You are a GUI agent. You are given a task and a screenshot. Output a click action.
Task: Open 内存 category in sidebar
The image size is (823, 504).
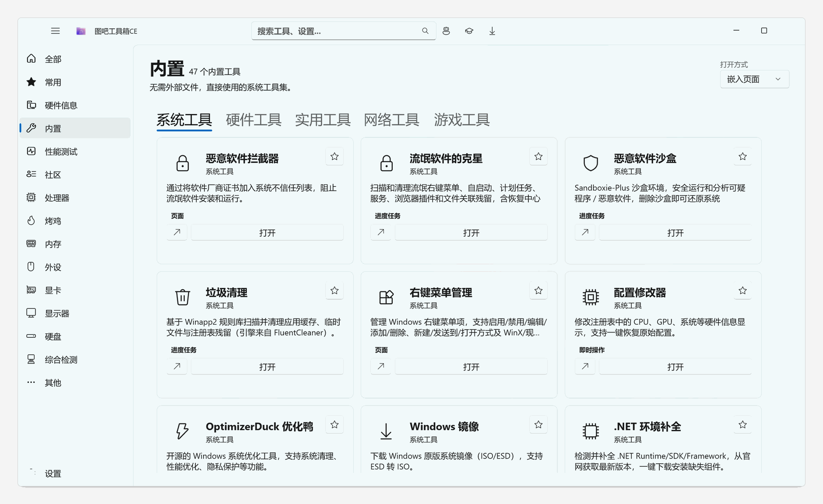[75, 244]
